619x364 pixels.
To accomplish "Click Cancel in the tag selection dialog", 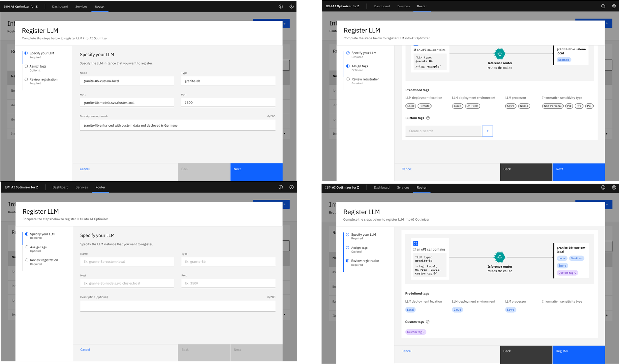I will tap(407, 169).
